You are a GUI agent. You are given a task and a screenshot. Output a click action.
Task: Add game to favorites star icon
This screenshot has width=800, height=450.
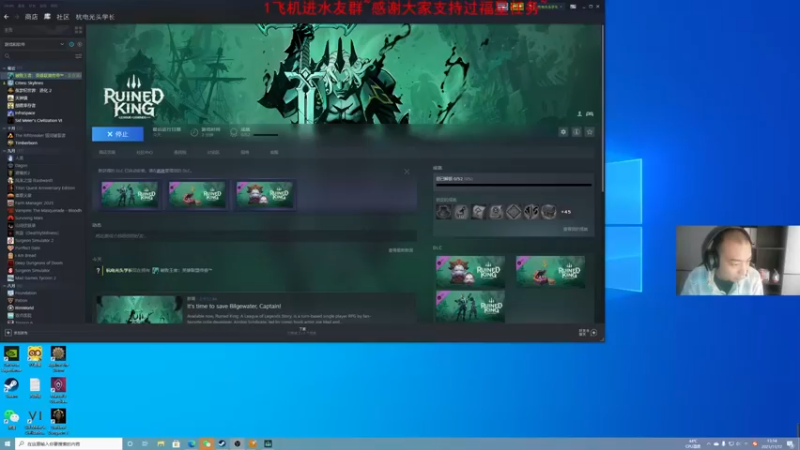pos(590,132)
